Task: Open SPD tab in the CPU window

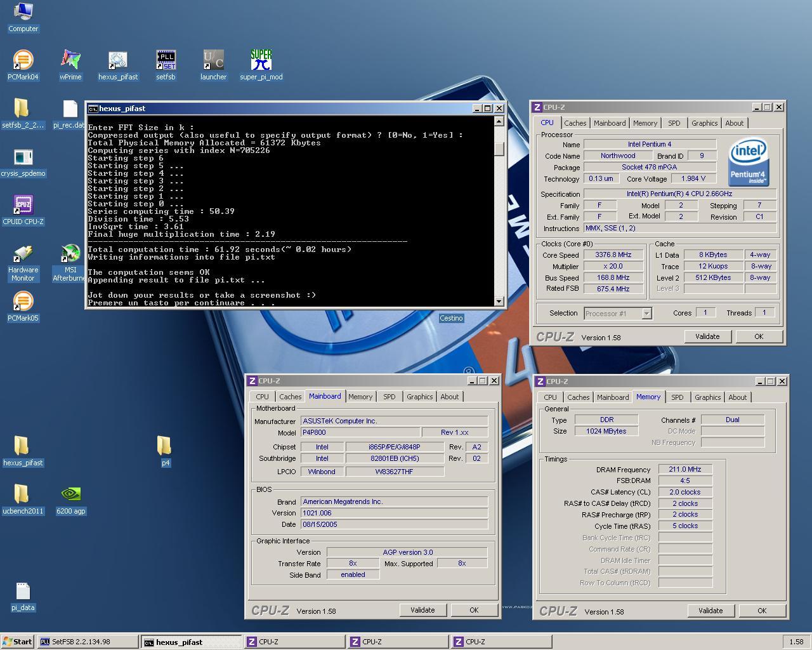Action: [674, 123]
